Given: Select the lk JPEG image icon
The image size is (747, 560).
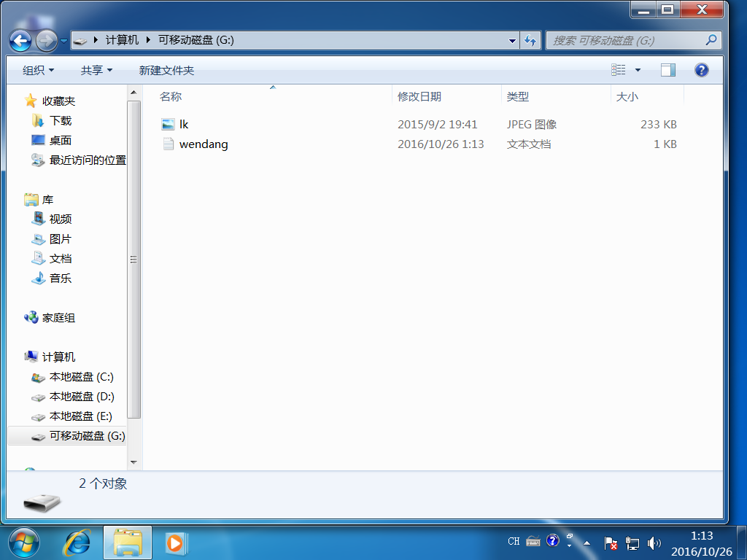Looking at the screenshot, I should point(169,124).
